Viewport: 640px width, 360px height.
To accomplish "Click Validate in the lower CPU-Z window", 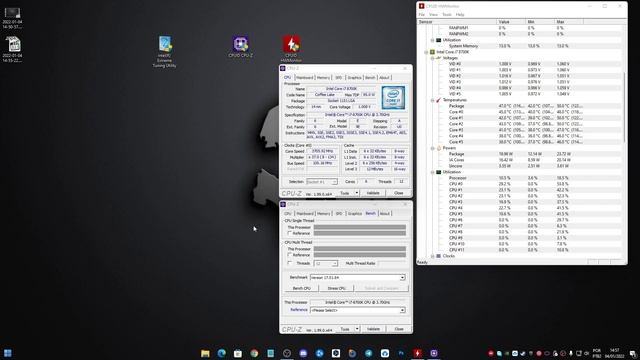I will tap(373, 329).
